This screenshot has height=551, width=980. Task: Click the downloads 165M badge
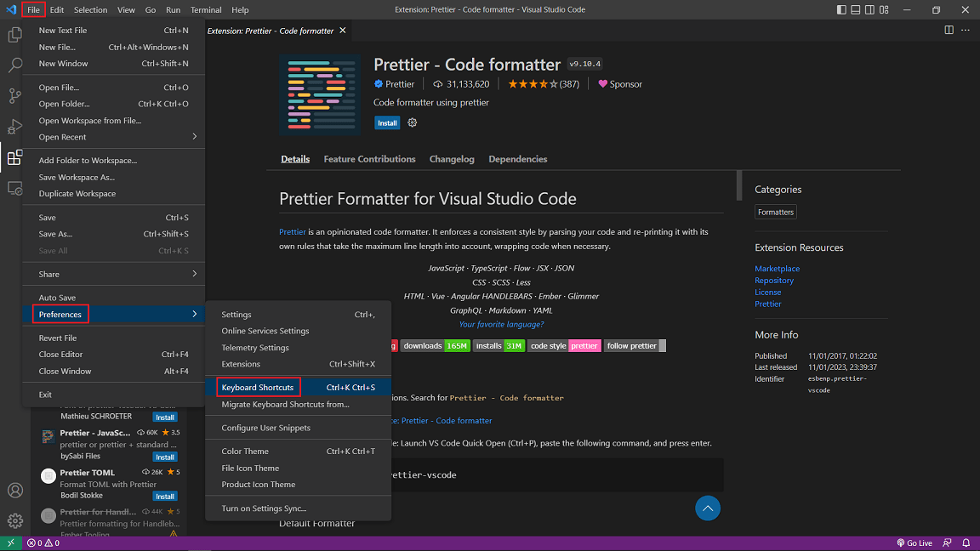[435, 345]
